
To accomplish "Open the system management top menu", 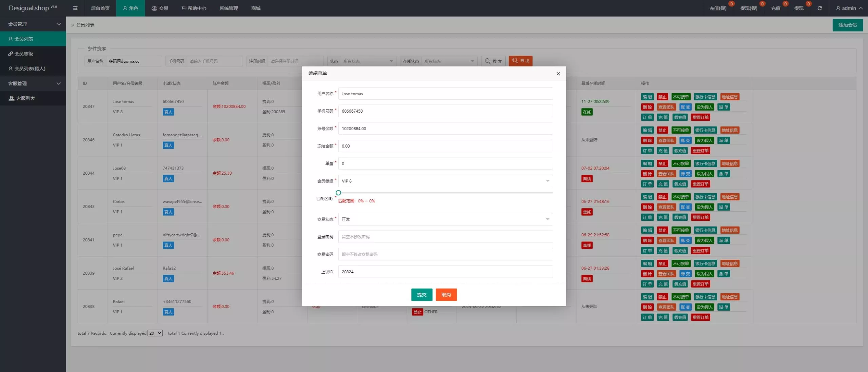I will point(229,8).
